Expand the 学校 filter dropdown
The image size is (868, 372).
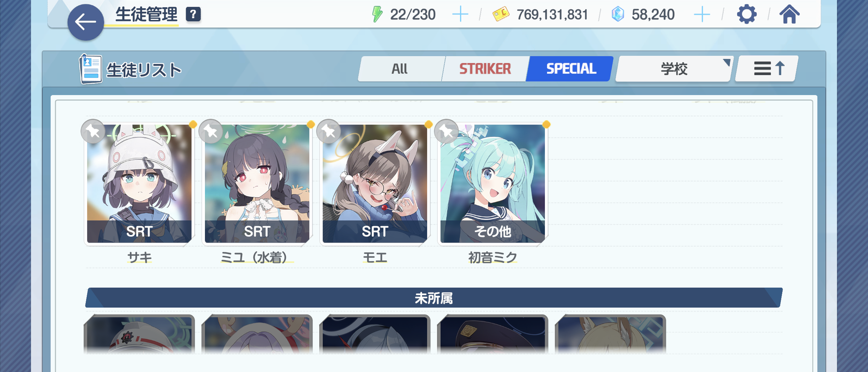pyautogui.click(x=674, y=69)
